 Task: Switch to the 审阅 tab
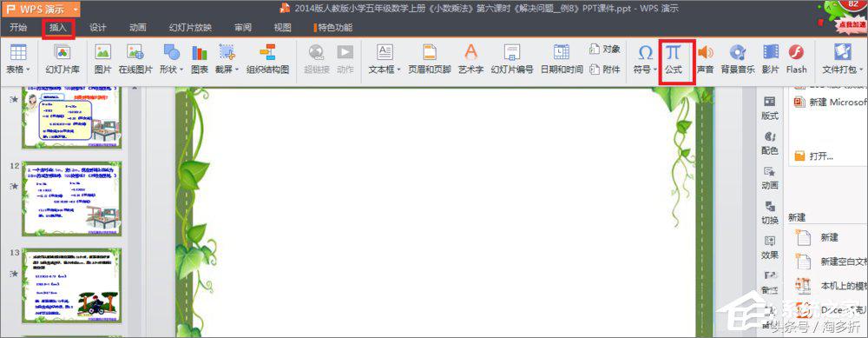243,27
